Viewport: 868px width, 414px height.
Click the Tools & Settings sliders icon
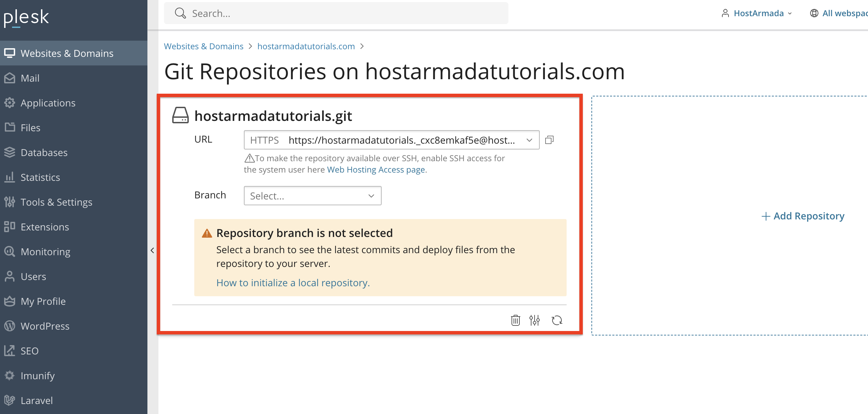point(10,202)
